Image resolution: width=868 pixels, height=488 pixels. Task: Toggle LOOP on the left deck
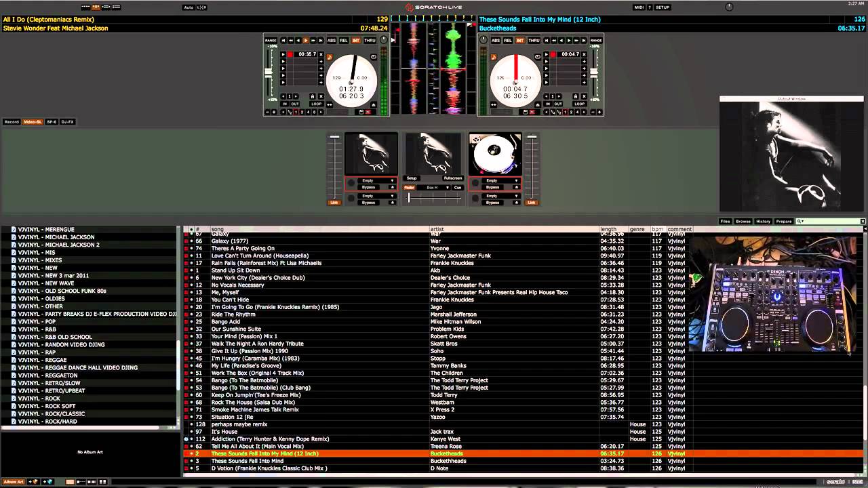(x=317, y=104)
